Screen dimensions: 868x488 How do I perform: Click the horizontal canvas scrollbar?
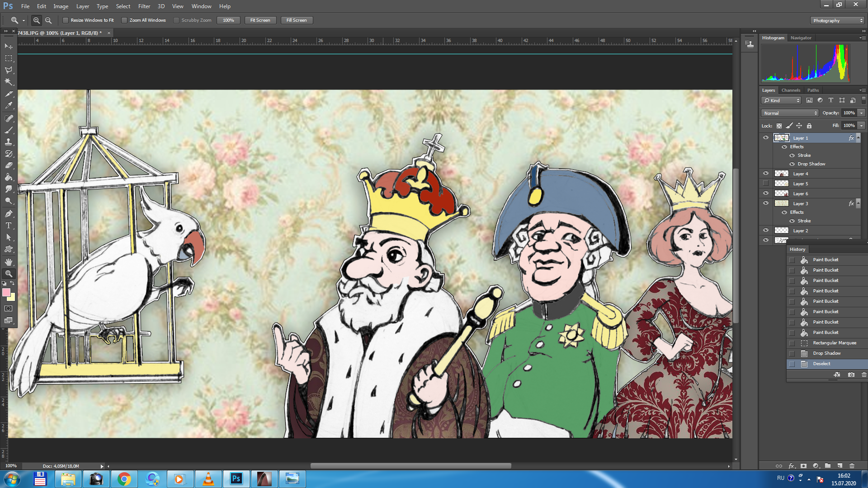click(x=410, y=466)
